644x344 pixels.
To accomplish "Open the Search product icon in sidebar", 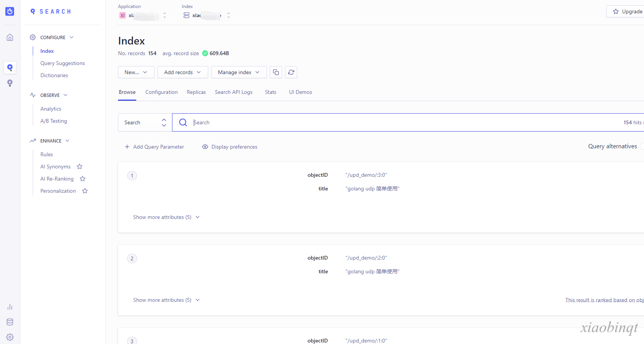I will click(10, 68).
